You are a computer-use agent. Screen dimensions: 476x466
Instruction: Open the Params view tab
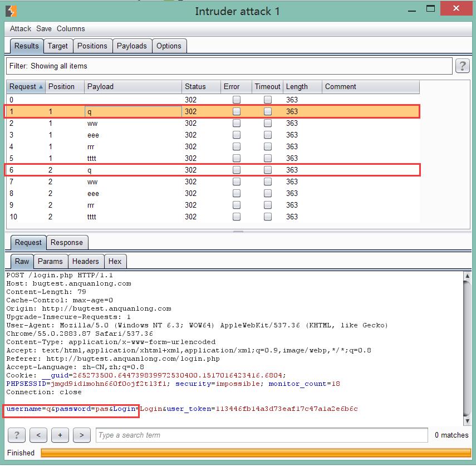51,262
